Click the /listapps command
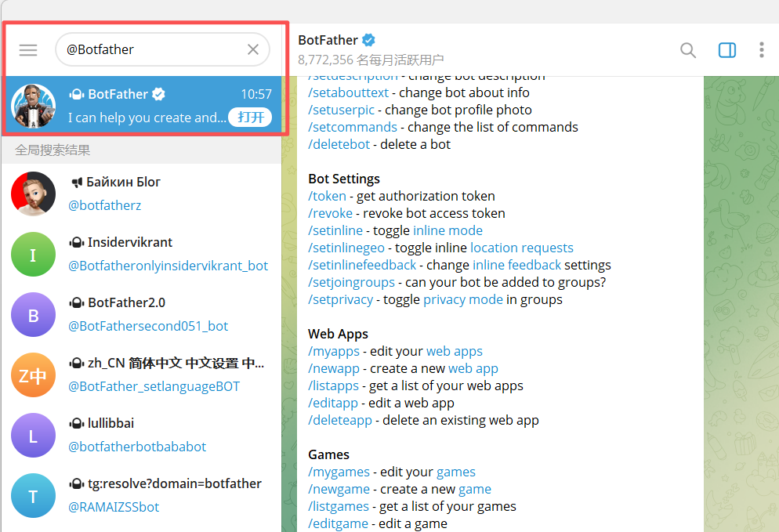This screenshot has height=532, width=779. (x=333, y=386)
